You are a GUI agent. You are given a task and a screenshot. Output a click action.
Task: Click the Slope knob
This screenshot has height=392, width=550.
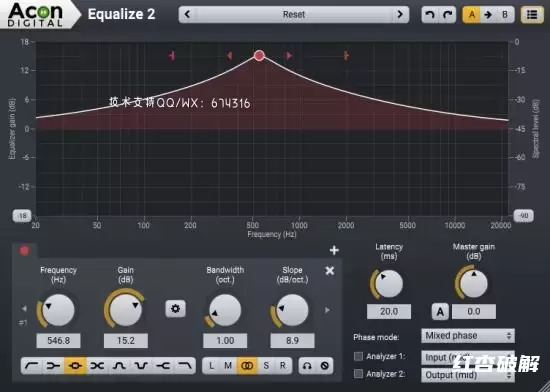(292, 310)
